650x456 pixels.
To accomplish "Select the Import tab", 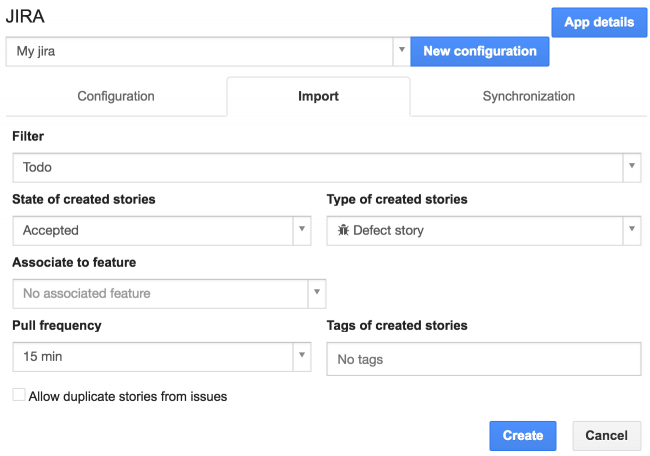I will click(318, 97).
